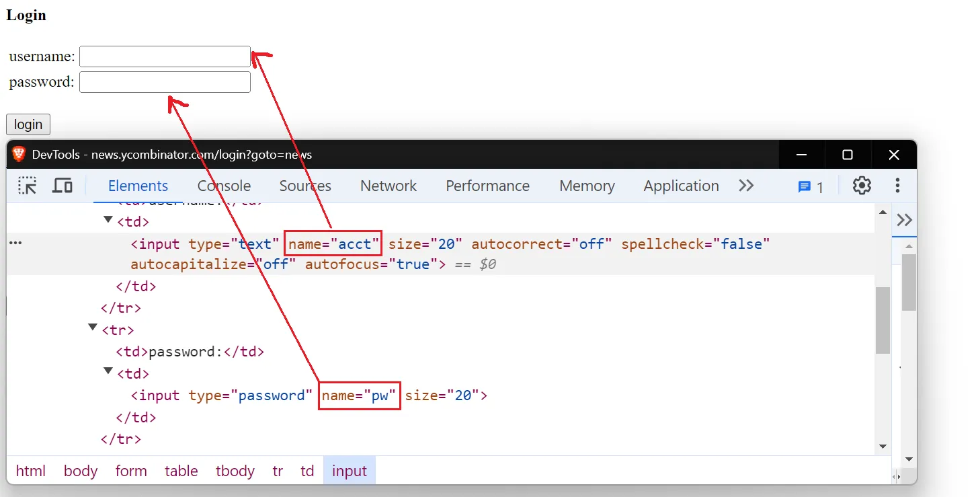The width and height of the screenshot is (980, 497).
Task: Select tbody in the breadcrumb trail
Action: click(235, 471)
